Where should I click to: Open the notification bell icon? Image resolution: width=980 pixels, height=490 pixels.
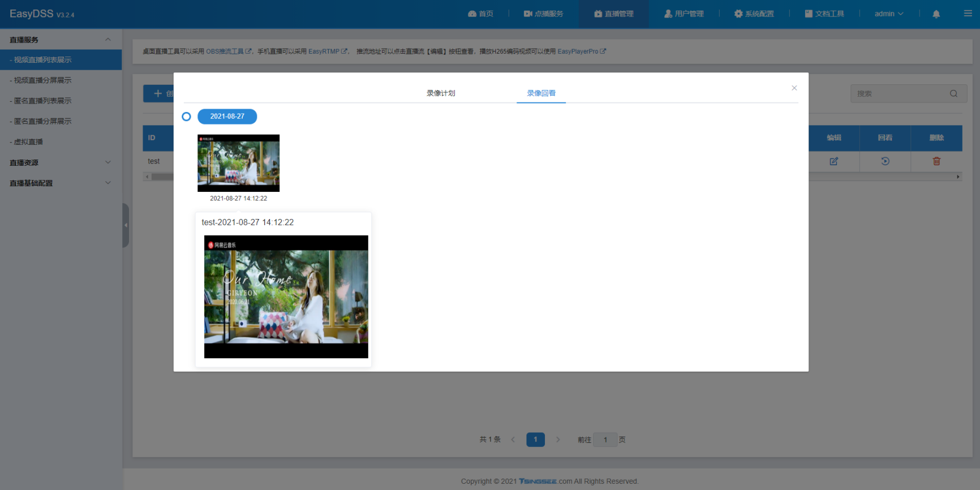(936, 14)
